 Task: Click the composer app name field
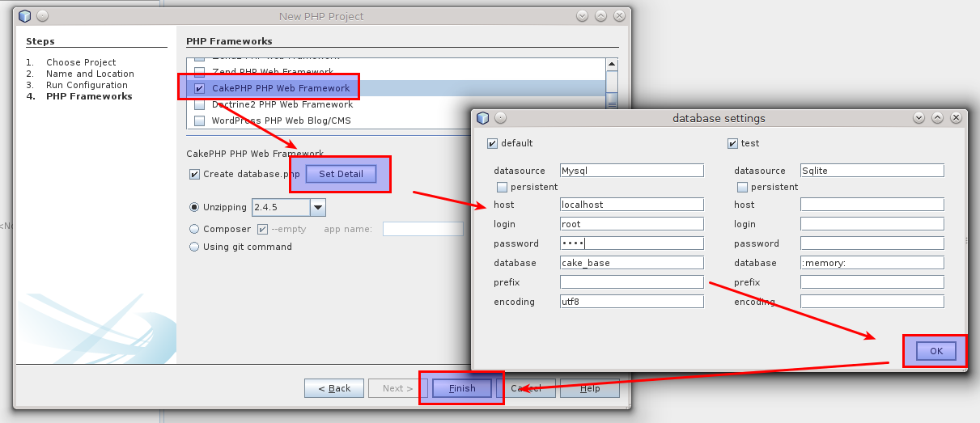[423, 229]
